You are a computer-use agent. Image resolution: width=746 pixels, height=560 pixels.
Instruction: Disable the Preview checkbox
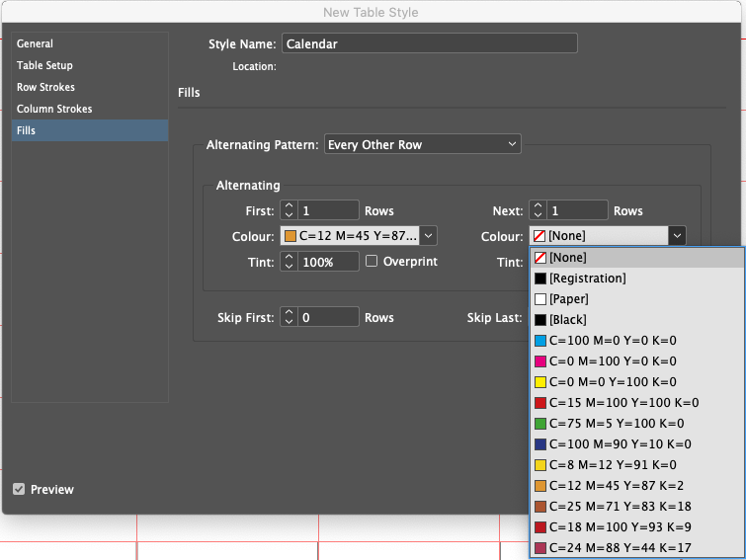coord(19,490)
